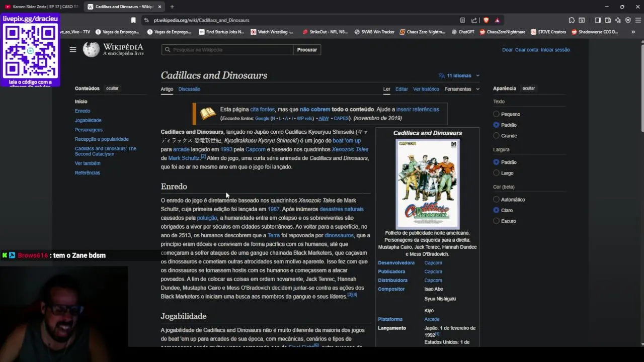
Task: Open the browser hamburger menu
Action: click(x=638, y=20)
